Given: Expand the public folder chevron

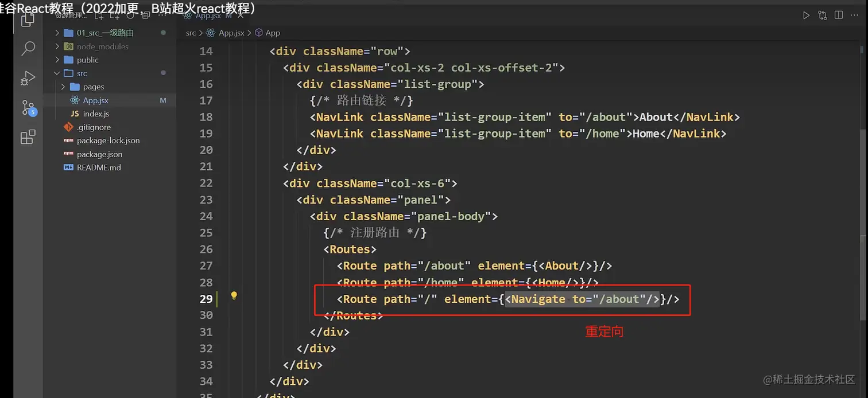Looking at the screenshot, I should click(x=57, y=60).
